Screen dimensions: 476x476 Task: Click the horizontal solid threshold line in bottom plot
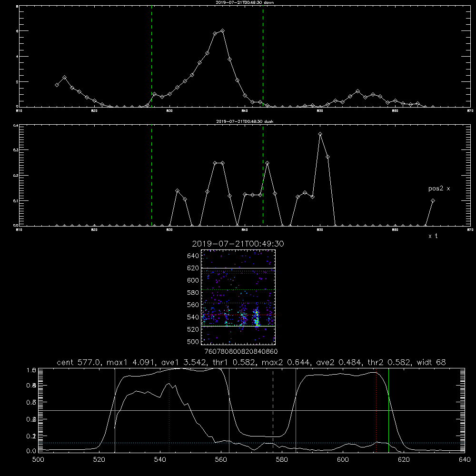click(251, 410)
